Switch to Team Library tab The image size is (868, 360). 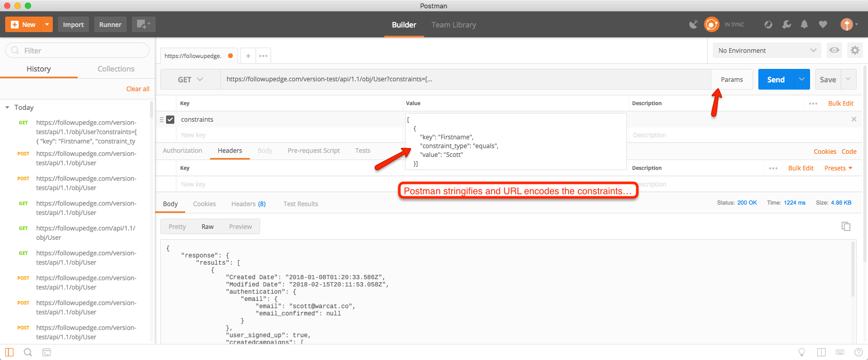point(454,24)
